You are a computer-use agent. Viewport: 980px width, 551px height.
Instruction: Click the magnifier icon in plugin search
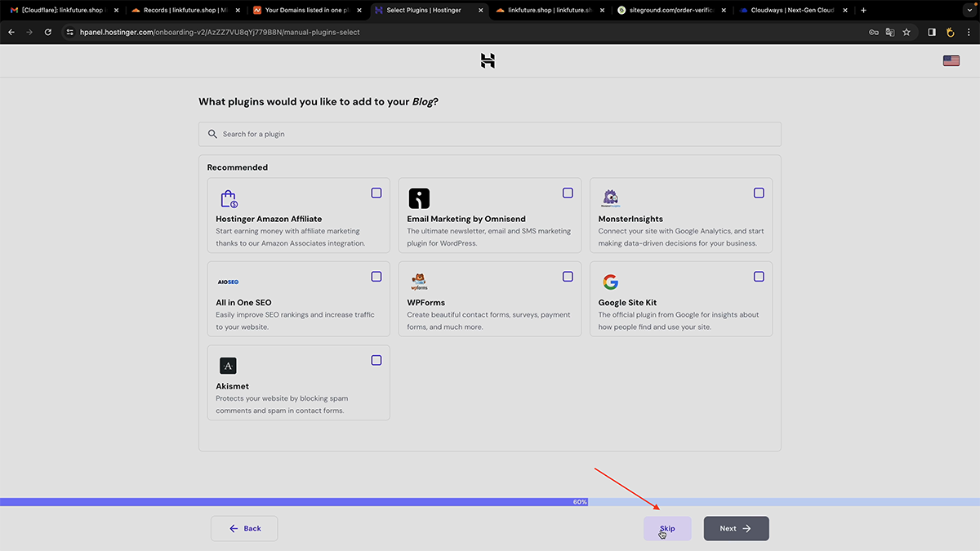pyautogui.click(x=212, y=134)
